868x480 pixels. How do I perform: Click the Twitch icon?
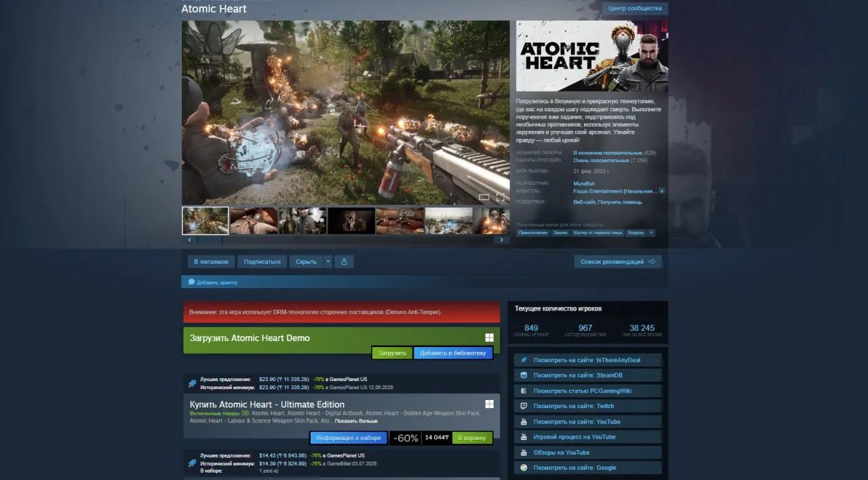coord(524,406)
